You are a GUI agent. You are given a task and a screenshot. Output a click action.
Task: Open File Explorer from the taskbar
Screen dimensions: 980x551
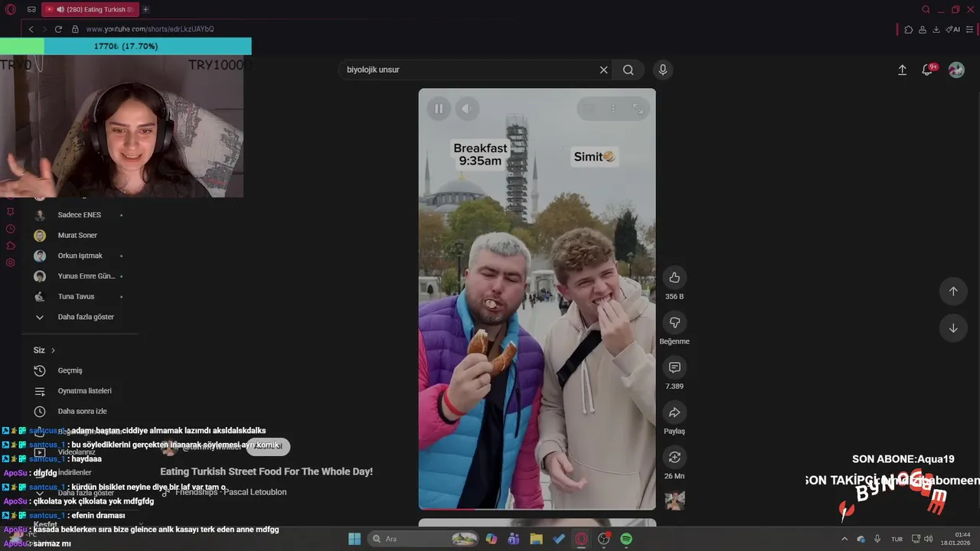536,539
